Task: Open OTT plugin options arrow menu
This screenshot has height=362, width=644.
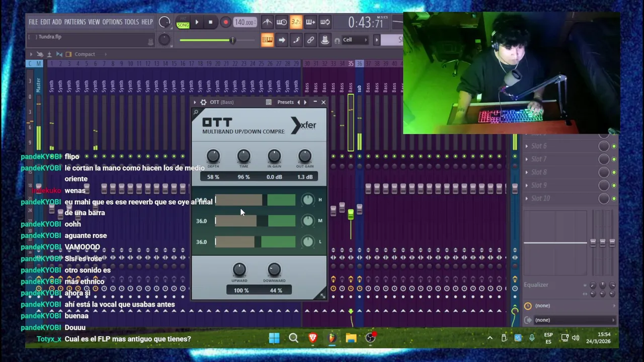Action: 195,102
